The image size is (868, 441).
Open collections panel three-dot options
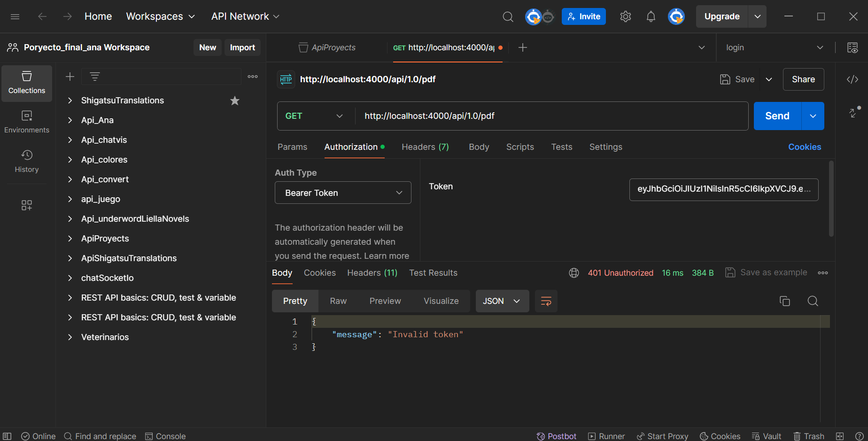point(253,77)
